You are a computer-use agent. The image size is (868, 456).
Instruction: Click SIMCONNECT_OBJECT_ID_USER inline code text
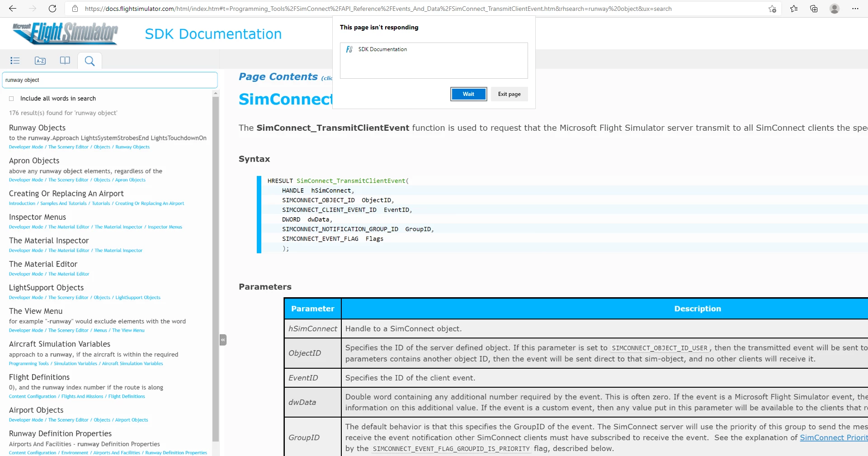coord(659,348)
